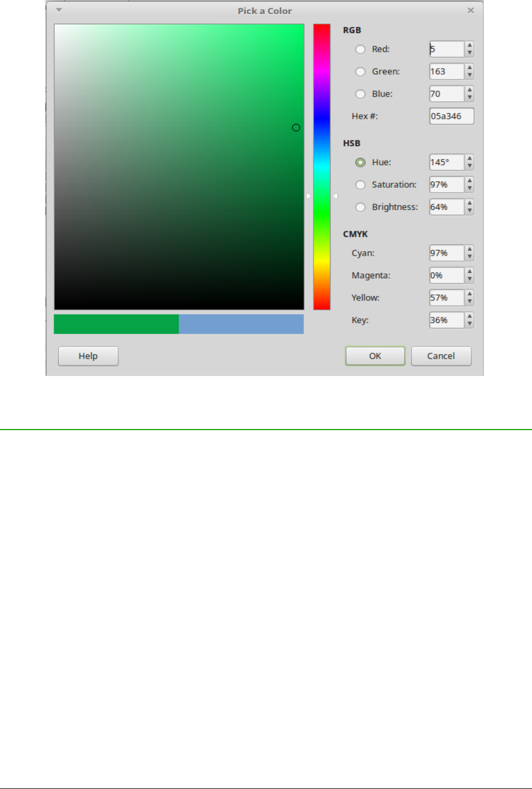Viewport: 532px width, 789px height.
Task: Click the Saturation field showing 97%
Action: point(447,185)
